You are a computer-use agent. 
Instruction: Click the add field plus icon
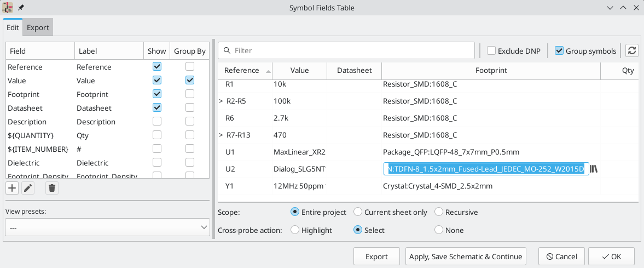point(12,189)
